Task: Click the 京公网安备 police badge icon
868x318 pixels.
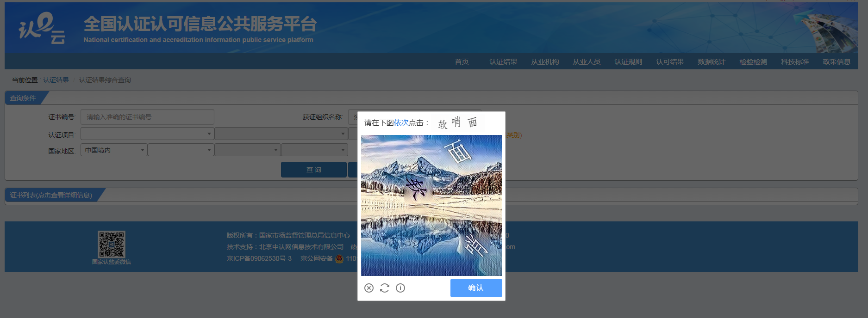Action: click(339, 258)
